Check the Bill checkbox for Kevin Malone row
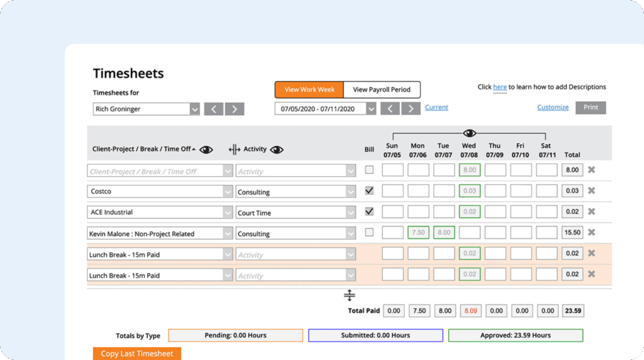 pos(369,232)
